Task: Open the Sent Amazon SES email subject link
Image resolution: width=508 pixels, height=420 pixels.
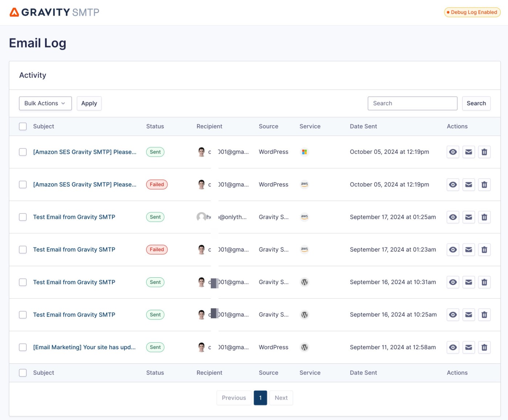Action: pyautogui.click(x=85, y=152)
